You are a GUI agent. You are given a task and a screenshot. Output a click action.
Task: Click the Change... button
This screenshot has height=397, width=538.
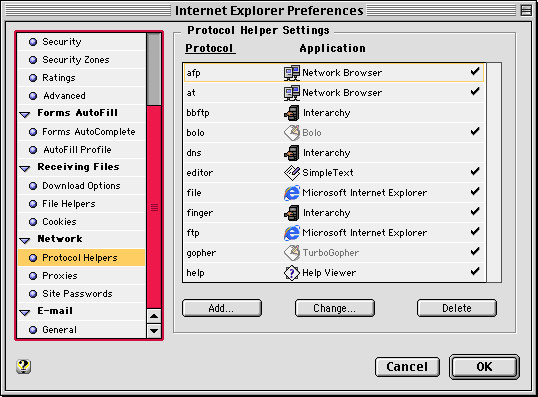pos(335,308)
